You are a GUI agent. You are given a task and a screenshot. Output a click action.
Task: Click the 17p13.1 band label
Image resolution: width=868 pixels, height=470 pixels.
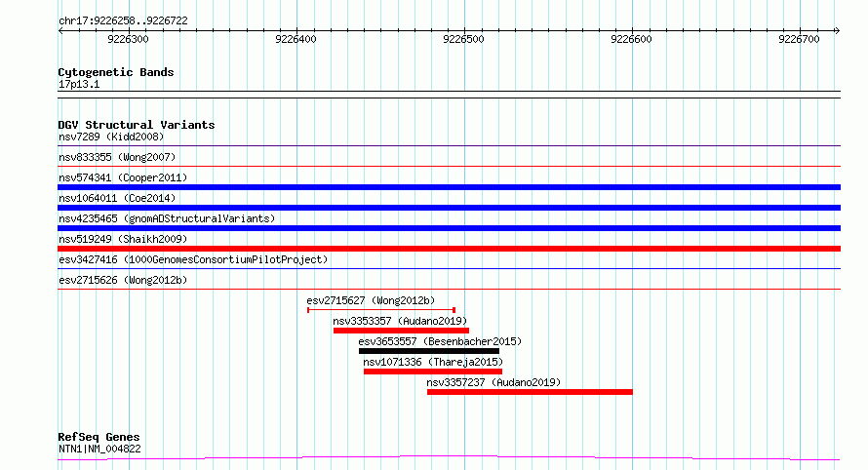pos(79,84)
